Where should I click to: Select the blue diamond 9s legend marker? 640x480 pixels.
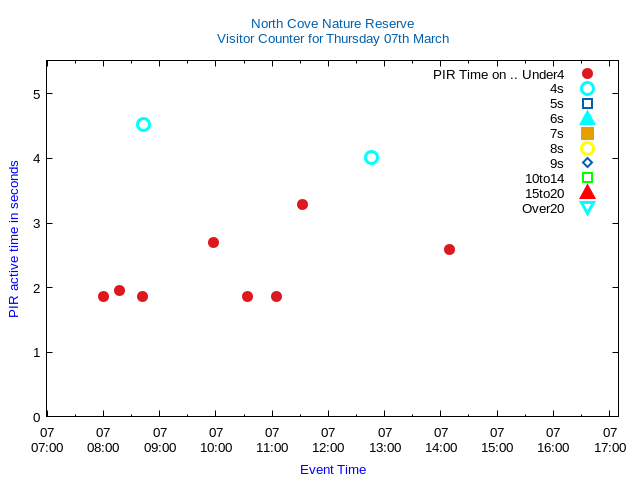pos(587,163)
